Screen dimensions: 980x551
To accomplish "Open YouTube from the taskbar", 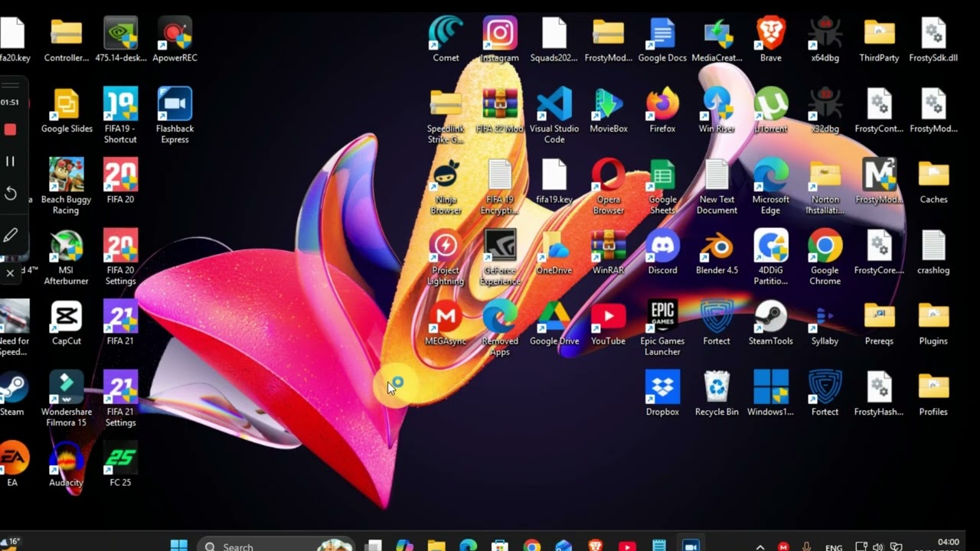I will pos(627,546).
